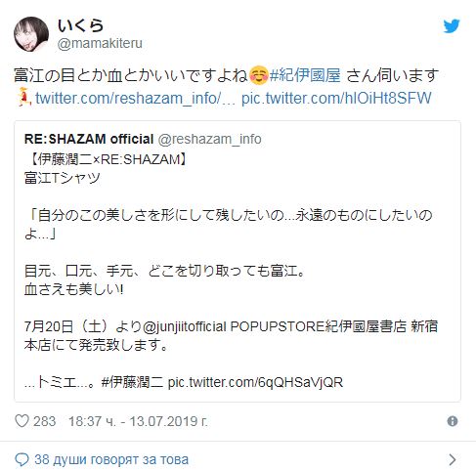The width and height of the screenshot is (476, 471).
Task: Open '38 души говорят за това' replies
Action: 111,459
